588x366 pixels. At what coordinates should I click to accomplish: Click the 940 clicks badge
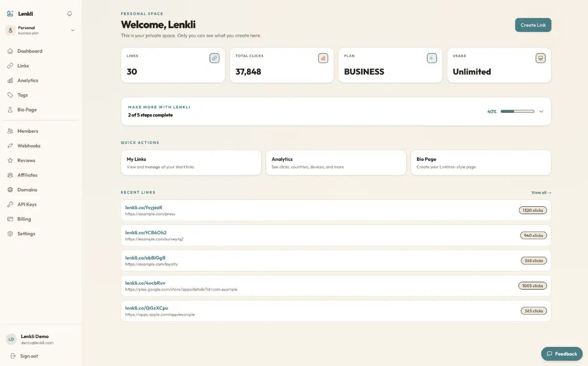[534, 235]
